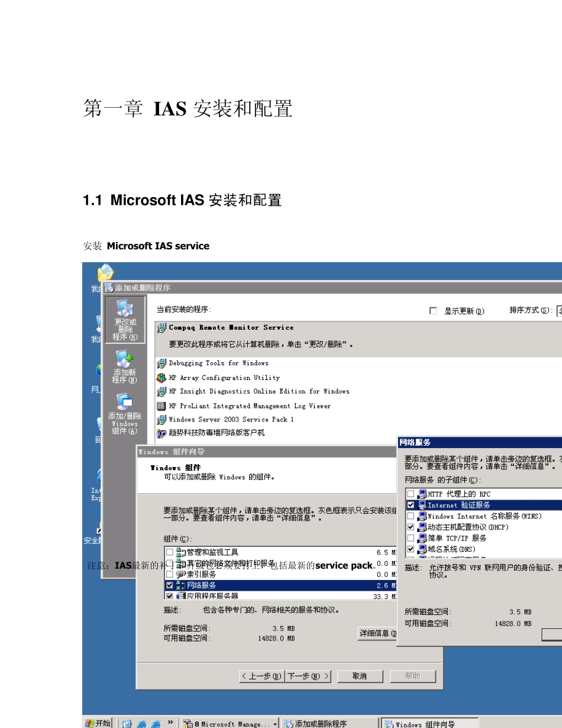The width and height of the screenshot is (562, 728).
Task: Click the Windows Server 2003 Service Pack 1 icon
Action: (x=162, y=420)
